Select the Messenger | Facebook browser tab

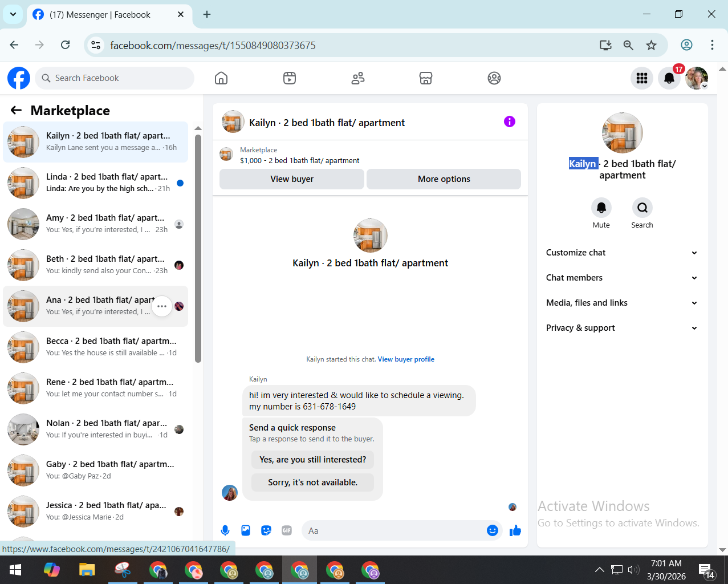108,15
